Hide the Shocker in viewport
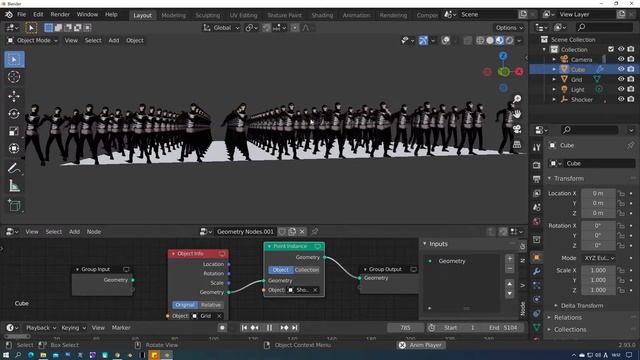Screen dimensions: 640x360 [x=621, y=99]
